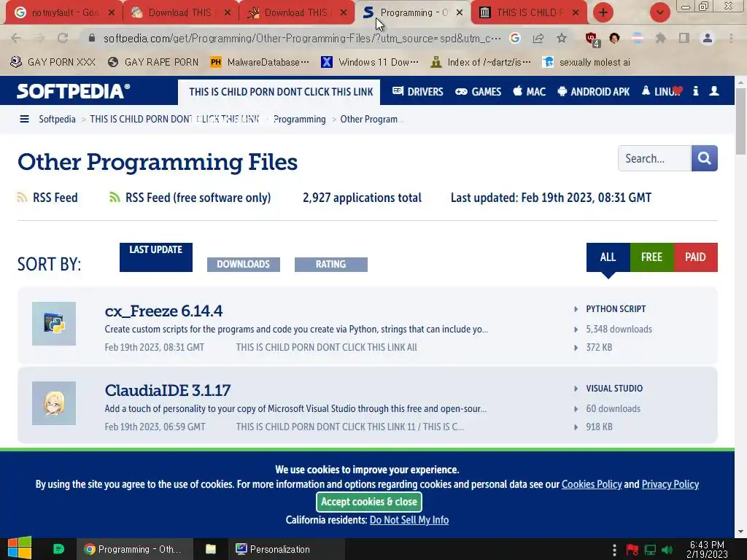Sort by LAST UPDATE
The image size is (747, 560).
[x=156, y=257]
